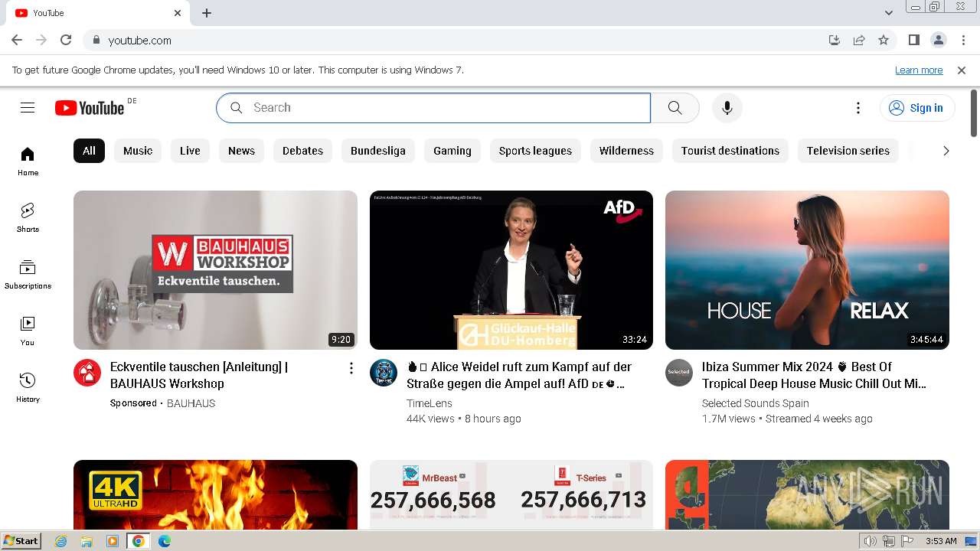This screenshot has width=980, height=551.
Task: Focus the YouTube Search box
Action: [x=433, y=108]
